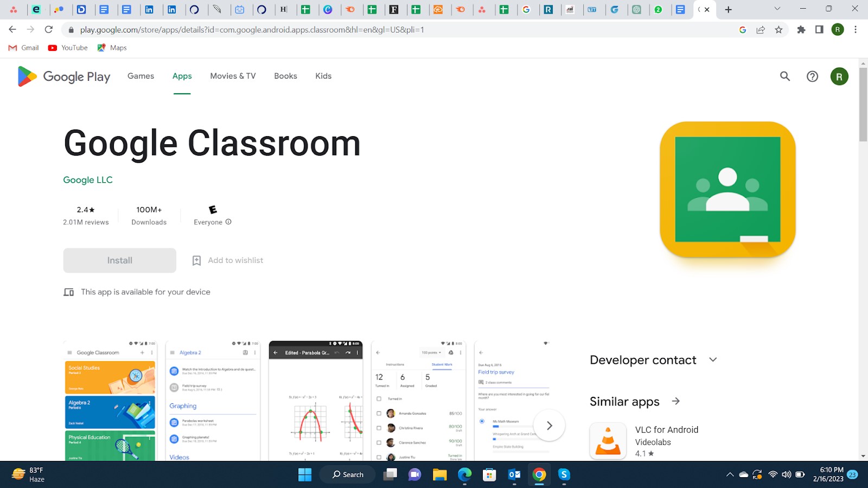
Task: Show hidden icons in the system tray
Action: [x=731, y=474]
